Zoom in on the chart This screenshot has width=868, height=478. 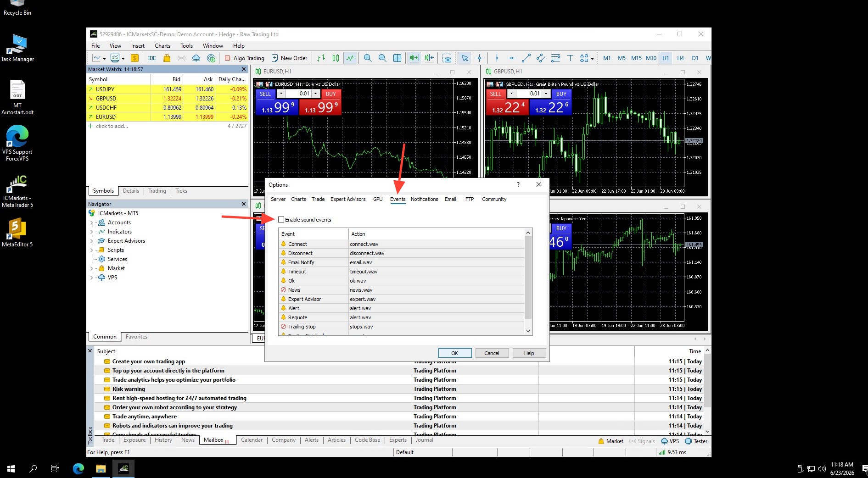click(x=368, y=58)
